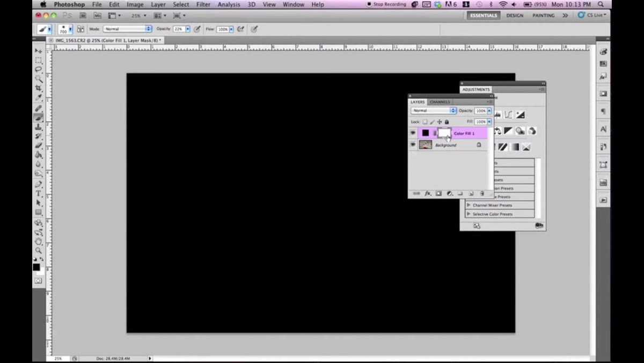Switch to the Painting workspace
This screenshot has width=644, height=363.
tap(544, 16)
